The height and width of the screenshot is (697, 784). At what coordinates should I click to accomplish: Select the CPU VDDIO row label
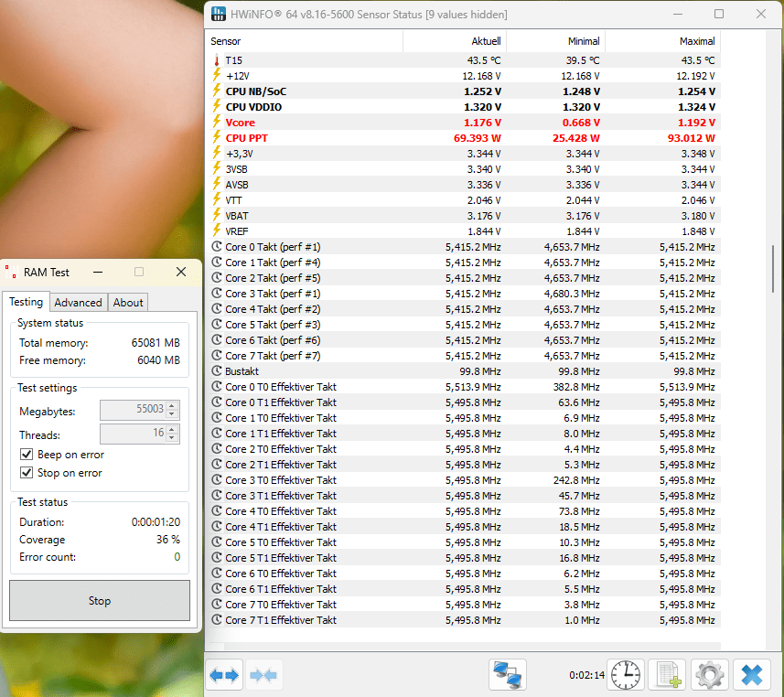[253, 107]
